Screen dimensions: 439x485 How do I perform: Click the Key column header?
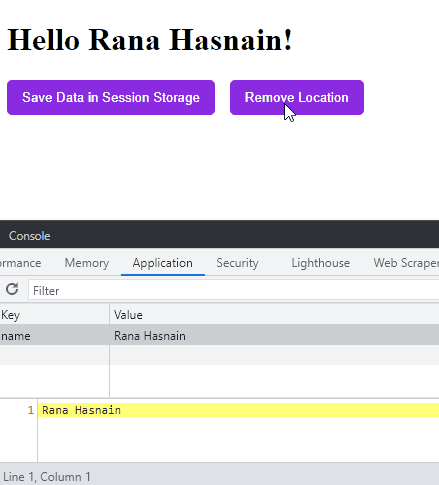[55, 315]
